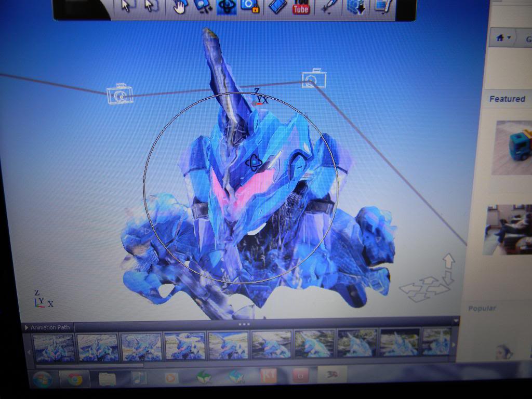Open the Popular section heading
The width and height of the screenshot is (532, 399).
482,309
